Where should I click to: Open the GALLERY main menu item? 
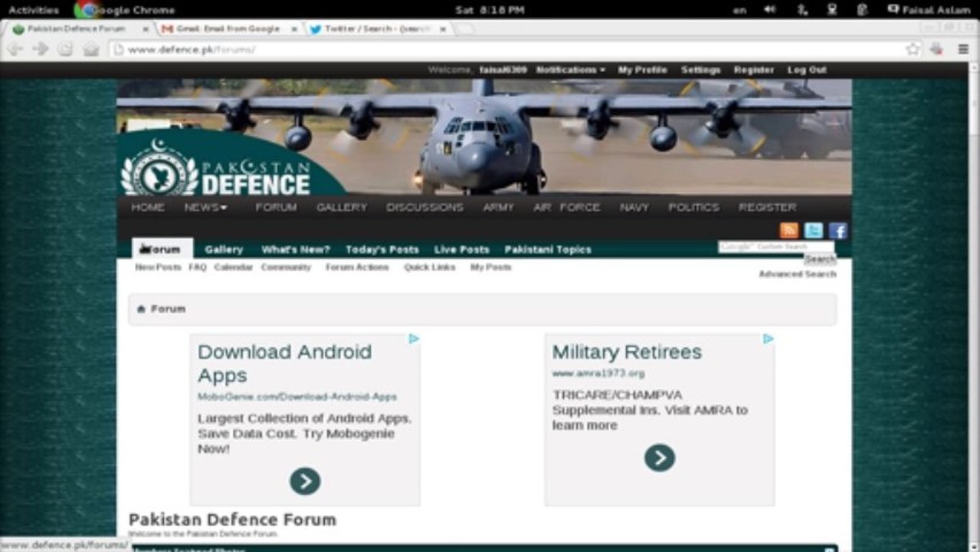click(342, 207)
